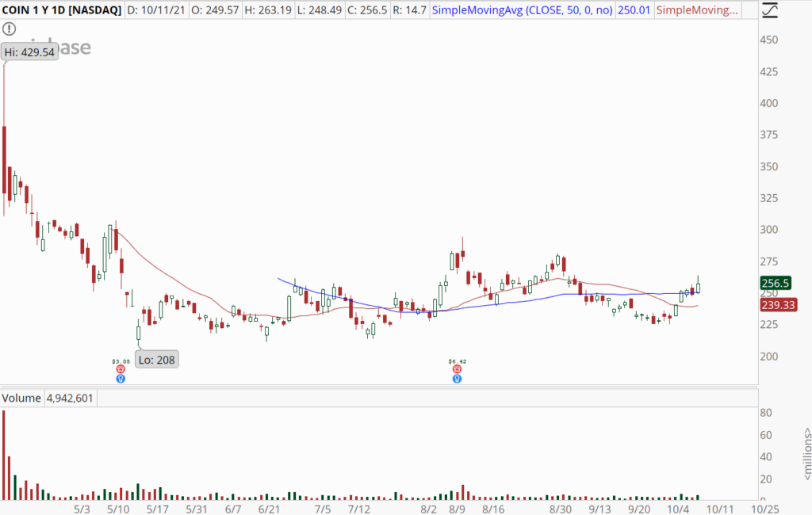
Task: Click the 200 price axis label
Action: 768,356
